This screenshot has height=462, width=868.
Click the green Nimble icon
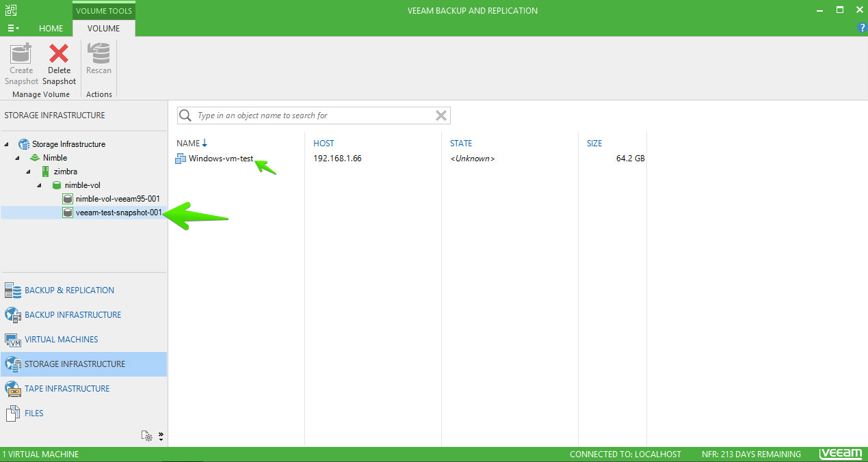click(35, 158)
